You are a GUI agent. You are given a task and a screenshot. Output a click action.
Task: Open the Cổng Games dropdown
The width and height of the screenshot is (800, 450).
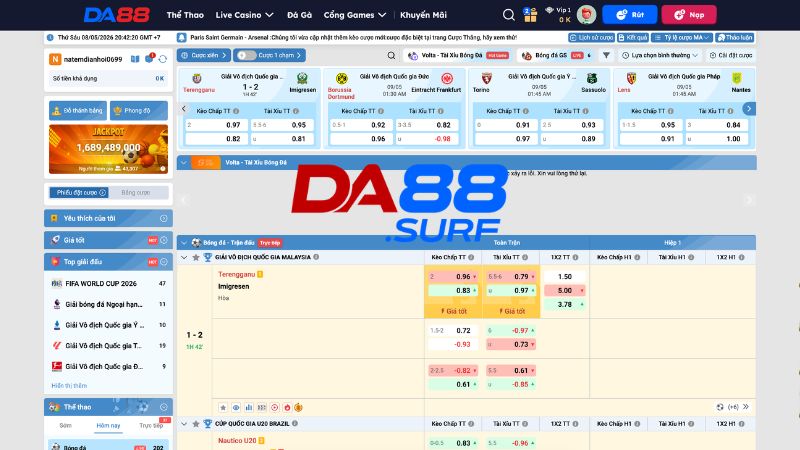pyautogui.click(x=355, y=15)
